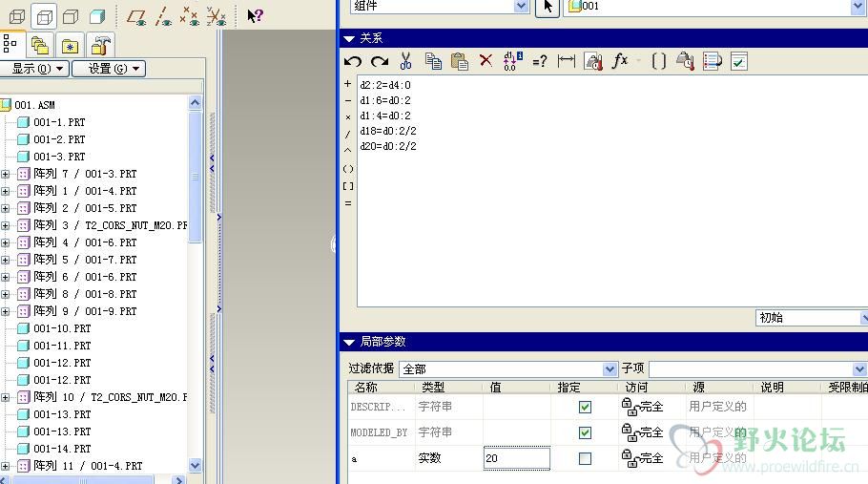Screen dimensions: 868x484
Task: Select 001-10.PRT in model tree
Action: 62,328
